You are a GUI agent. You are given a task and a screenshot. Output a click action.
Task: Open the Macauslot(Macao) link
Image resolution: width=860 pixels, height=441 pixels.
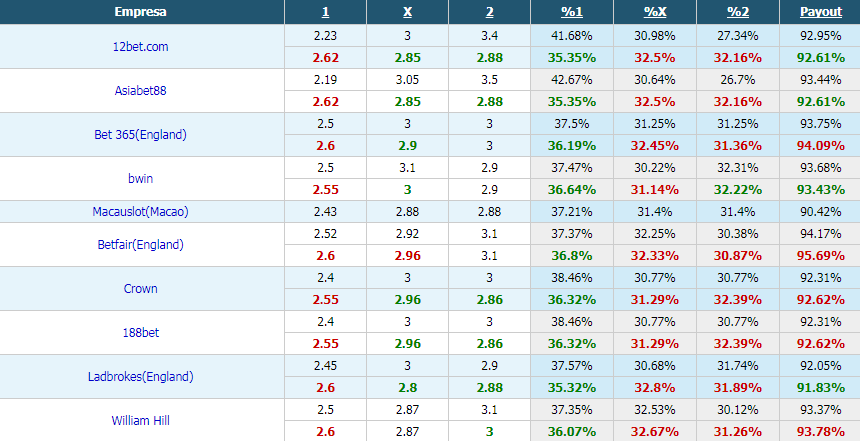click(x=140, y=211)
